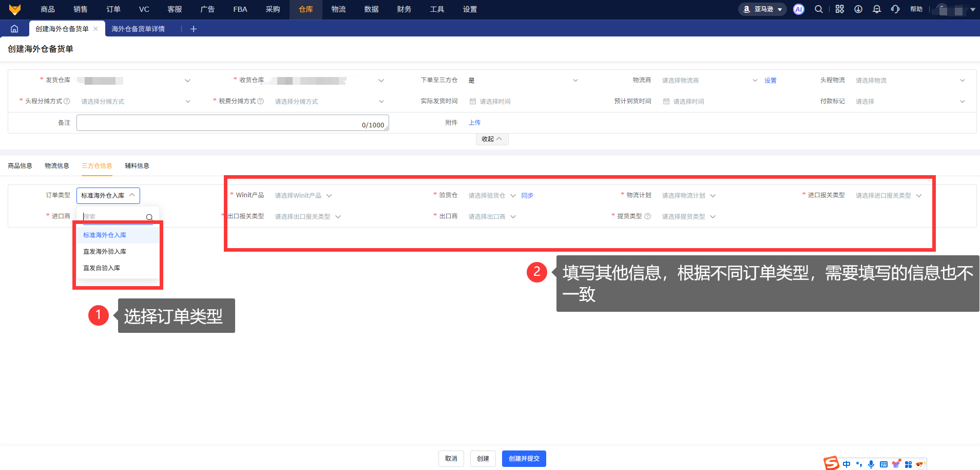The image size is (980, 470).
Task: Close the 创建海外仓备货单 tab
Action: click(95, 29)
